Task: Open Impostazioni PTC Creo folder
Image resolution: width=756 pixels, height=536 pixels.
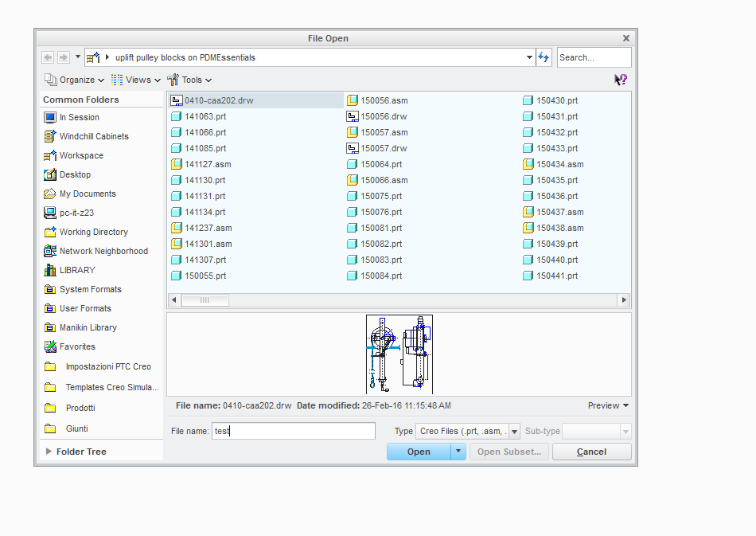Action: pos(98,366)
